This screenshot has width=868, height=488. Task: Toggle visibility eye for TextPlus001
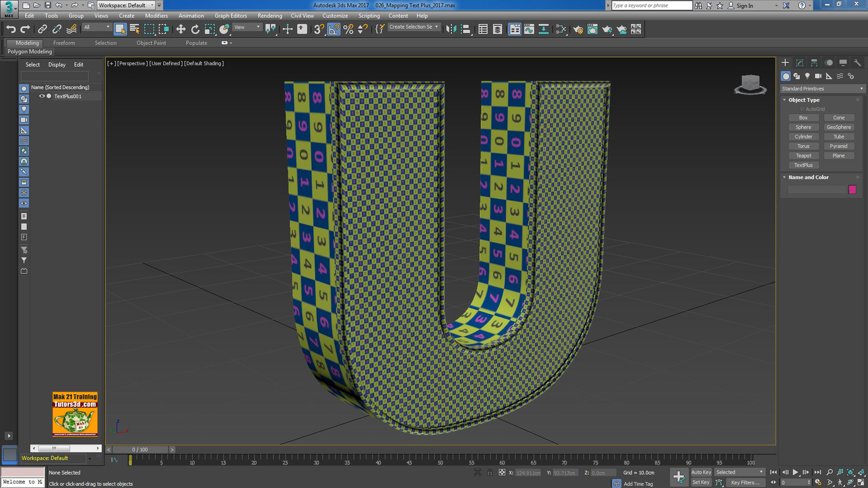pos(42,96)
